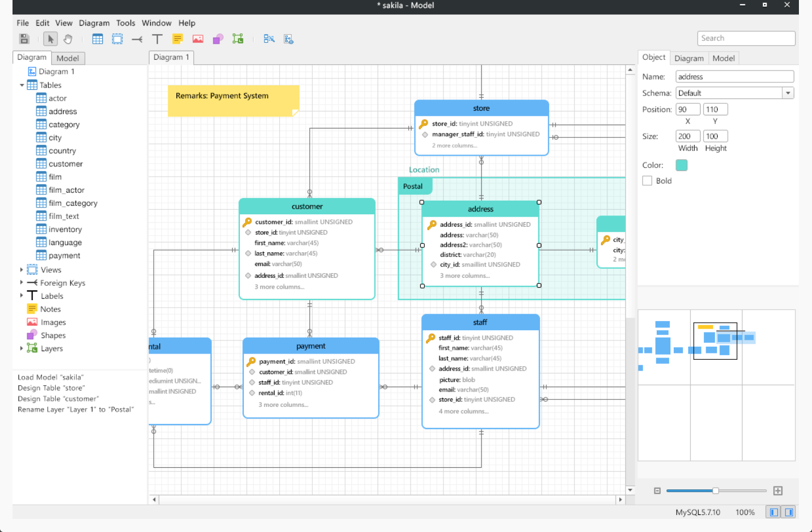Click the zoom in plus button
Viewport: 812px width, 532px height.
click(x=778, y=491)
